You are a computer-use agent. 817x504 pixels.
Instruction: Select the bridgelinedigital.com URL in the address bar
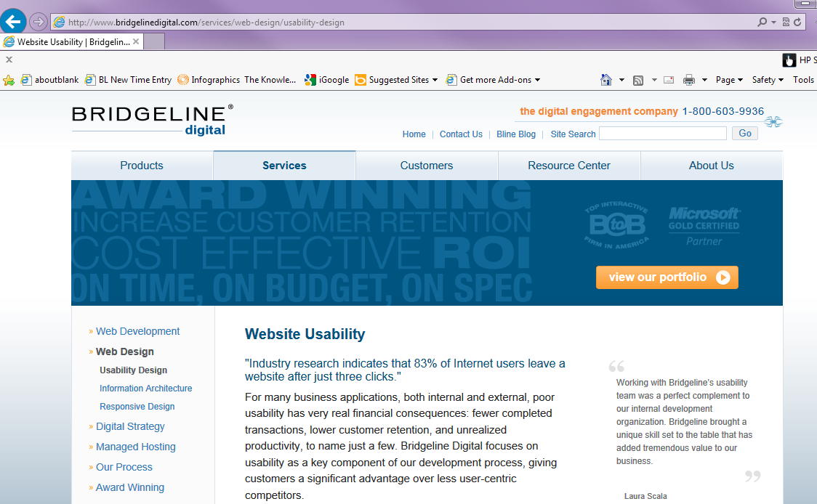coord(206,23)
